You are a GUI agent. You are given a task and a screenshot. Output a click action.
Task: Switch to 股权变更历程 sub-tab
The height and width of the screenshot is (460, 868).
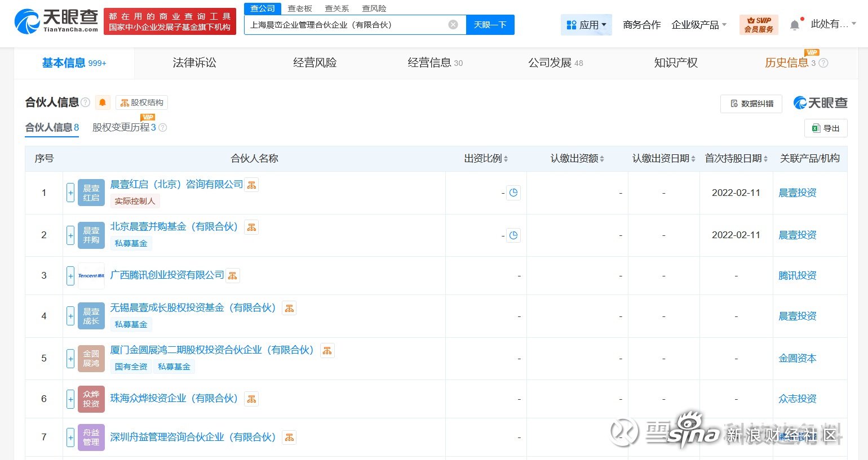coord(124,128)
